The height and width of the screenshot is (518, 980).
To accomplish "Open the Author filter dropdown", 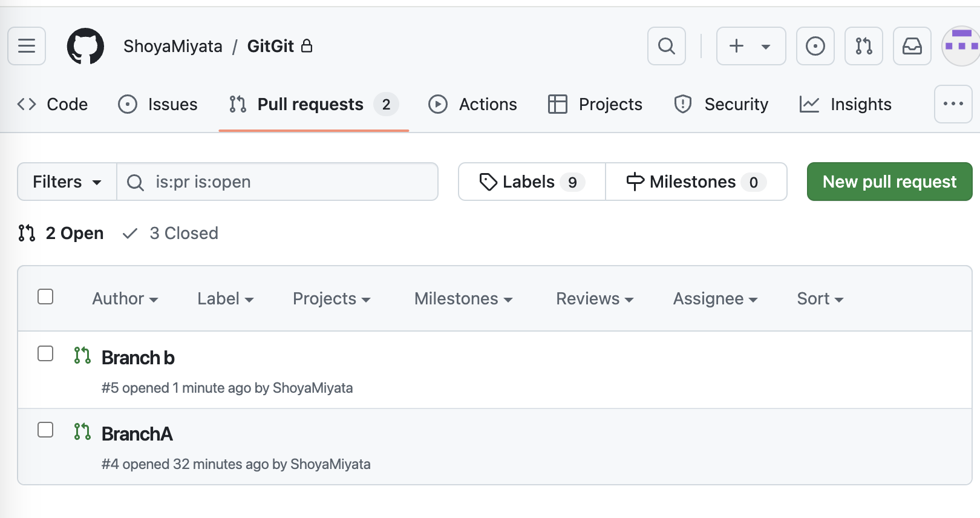I will point(125,299).
